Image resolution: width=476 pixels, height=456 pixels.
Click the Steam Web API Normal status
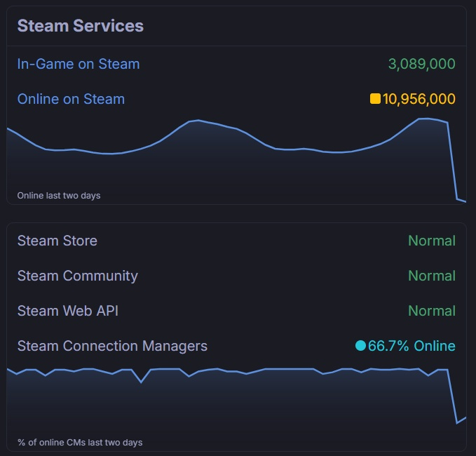click(x=431, y=311)
